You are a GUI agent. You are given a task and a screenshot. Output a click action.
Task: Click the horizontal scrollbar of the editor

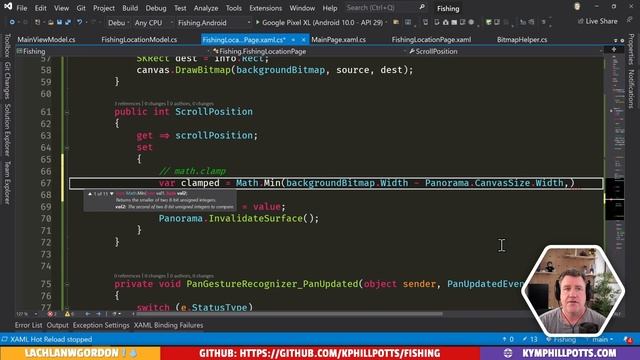click(289, 314)
